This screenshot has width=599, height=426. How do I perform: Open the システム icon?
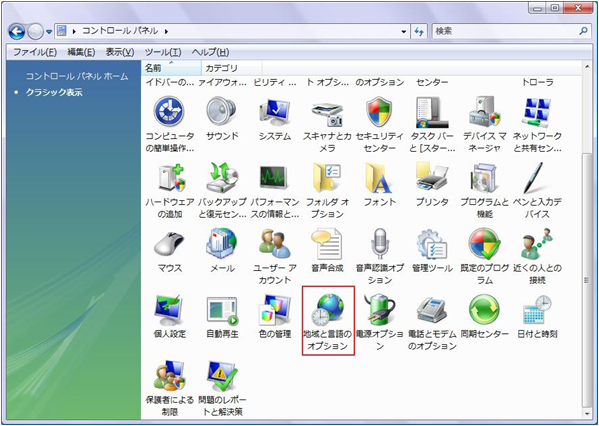point(275,112)
